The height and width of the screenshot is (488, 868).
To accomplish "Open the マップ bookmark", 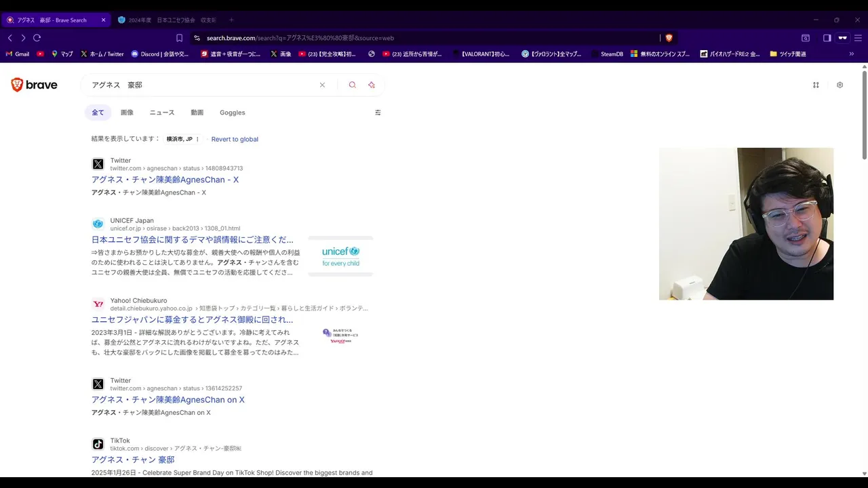I will (62, 54).
